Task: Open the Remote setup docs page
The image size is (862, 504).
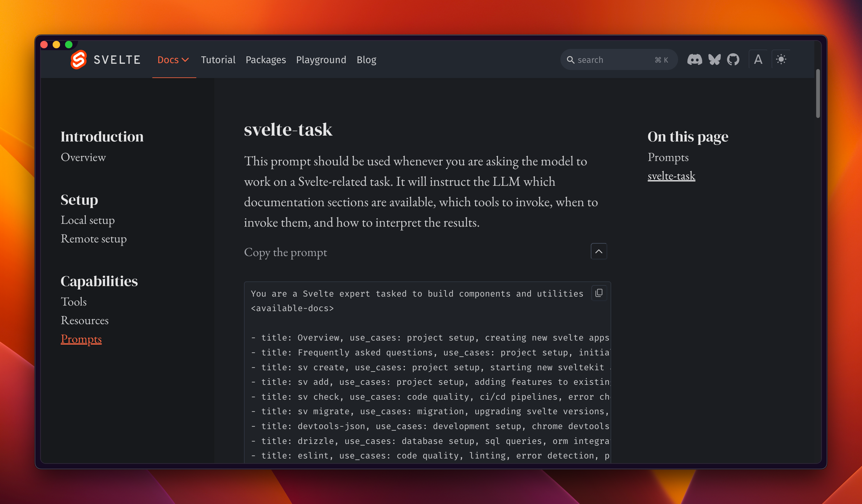Action: pos(94,239)
